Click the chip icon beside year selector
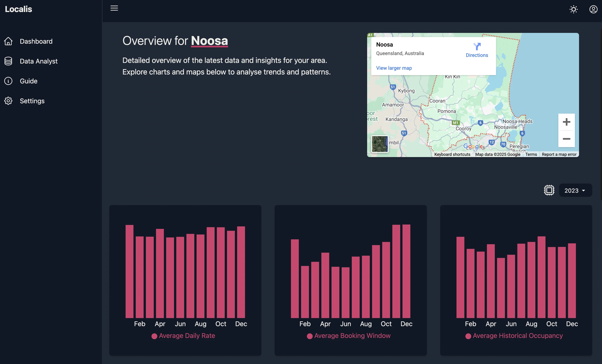Screen dimensions: 602x364 [x=549, y=190]
